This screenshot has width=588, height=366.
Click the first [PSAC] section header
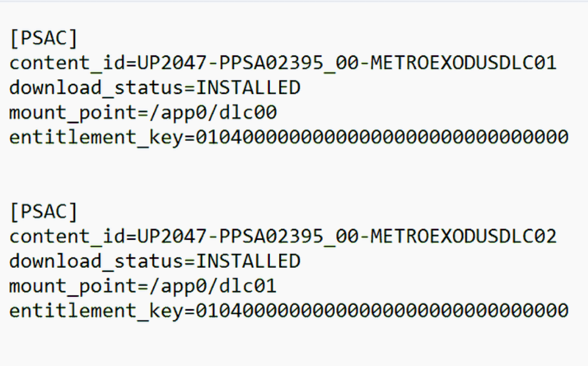coord(44,38)
